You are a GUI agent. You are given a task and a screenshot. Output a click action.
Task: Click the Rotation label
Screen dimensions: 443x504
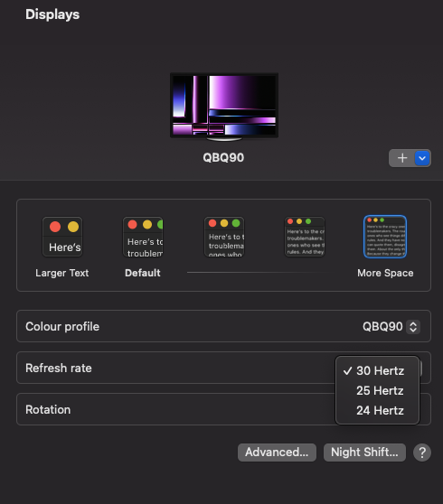(x=48, y=409)
